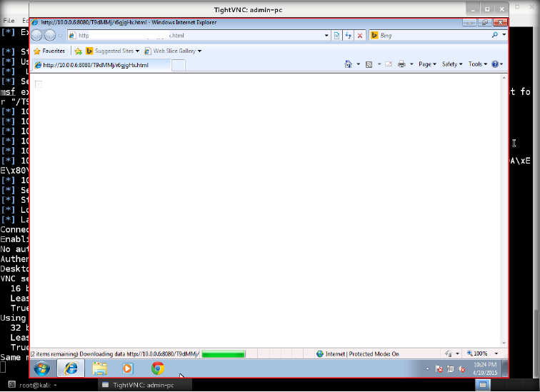This screenshot has width=540, height=392.
Task: Refresh the page with refresh icon
Action: [348, 36]
